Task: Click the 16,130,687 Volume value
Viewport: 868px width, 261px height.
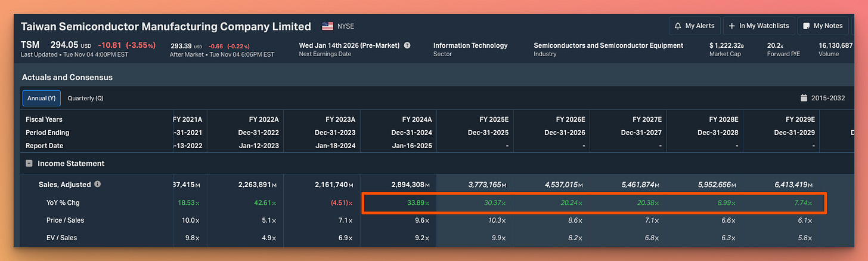Action: pyautogui.click(x=835, y=45)
